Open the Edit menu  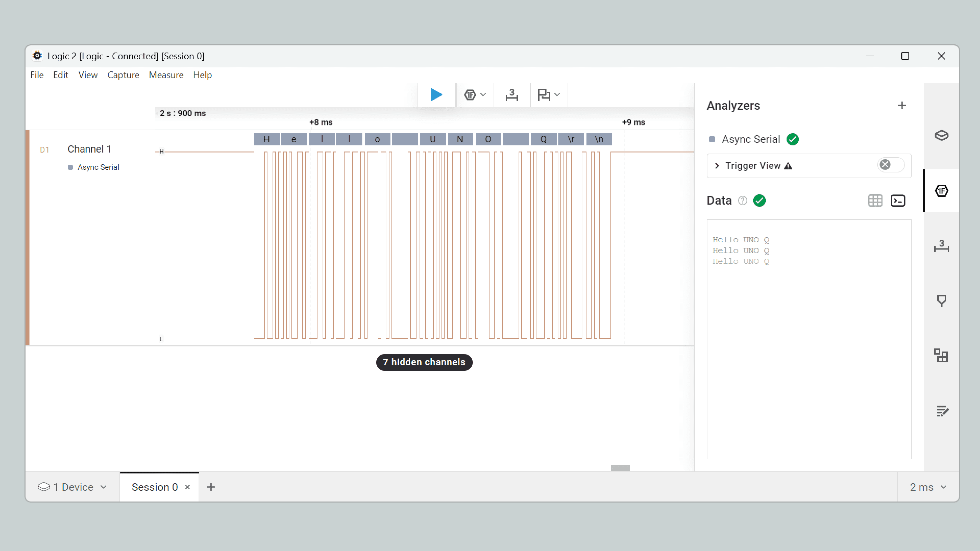click(x=60, y=75)
